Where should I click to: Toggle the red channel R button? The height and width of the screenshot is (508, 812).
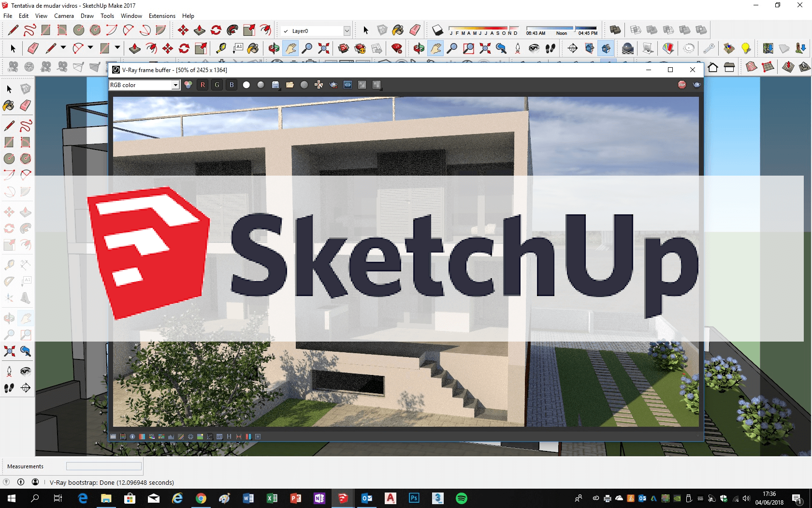pyautogui.click(x=203, y=85)
